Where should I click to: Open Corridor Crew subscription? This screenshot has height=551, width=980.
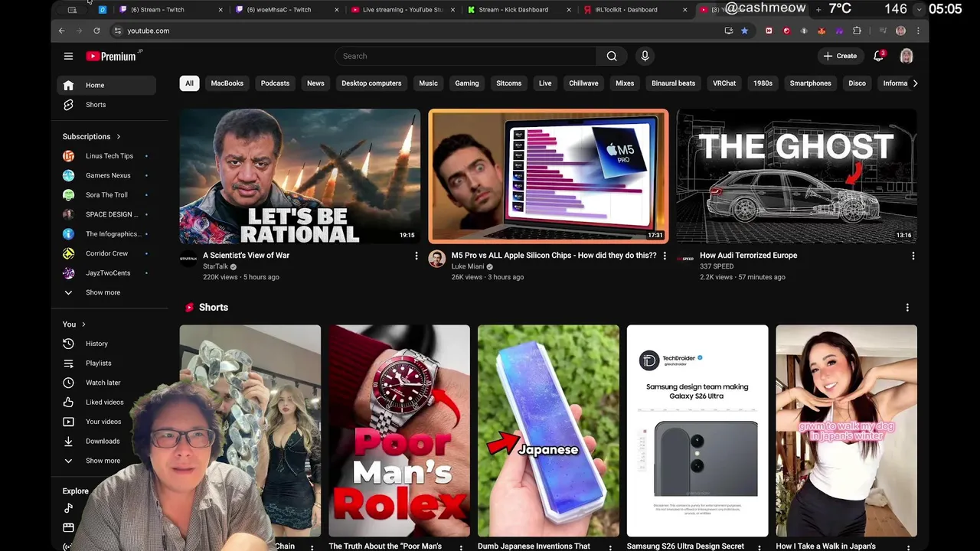[106, 253]
